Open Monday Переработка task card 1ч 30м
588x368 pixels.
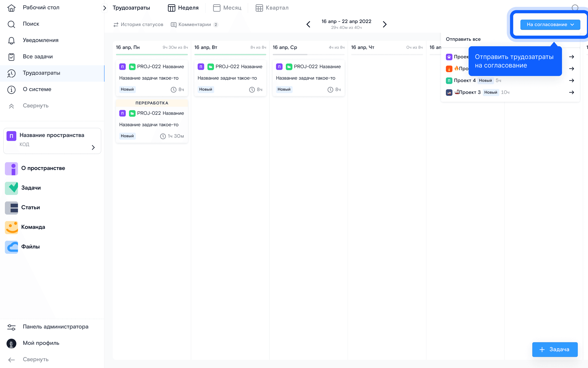152,121
